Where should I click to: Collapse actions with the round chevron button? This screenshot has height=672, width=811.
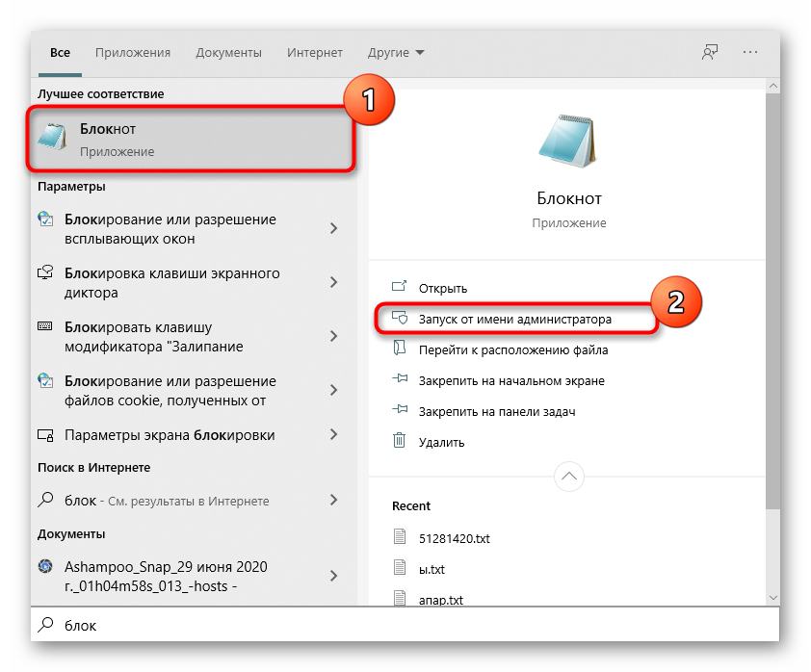[569, 477]
